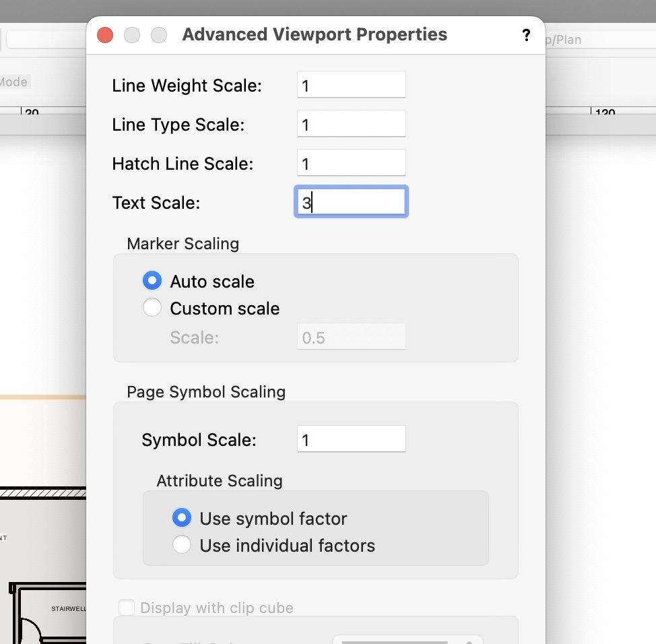Focus the Line Type Scale field
656x644 pixels.
click(351, 123)
